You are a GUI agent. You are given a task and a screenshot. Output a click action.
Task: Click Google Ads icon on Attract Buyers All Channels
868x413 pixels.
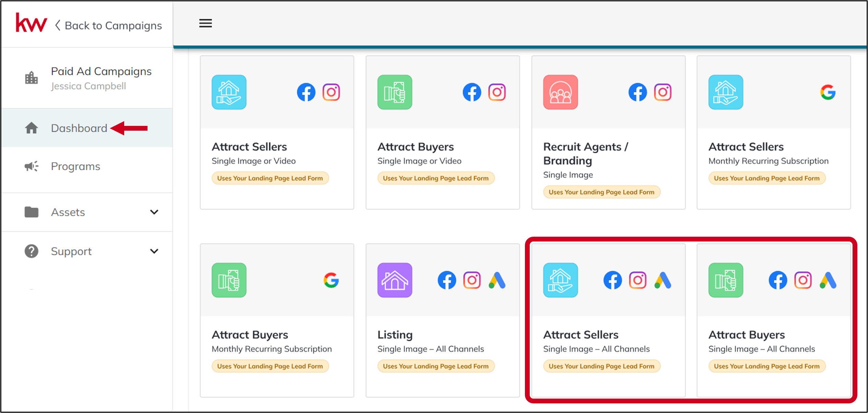828,280
